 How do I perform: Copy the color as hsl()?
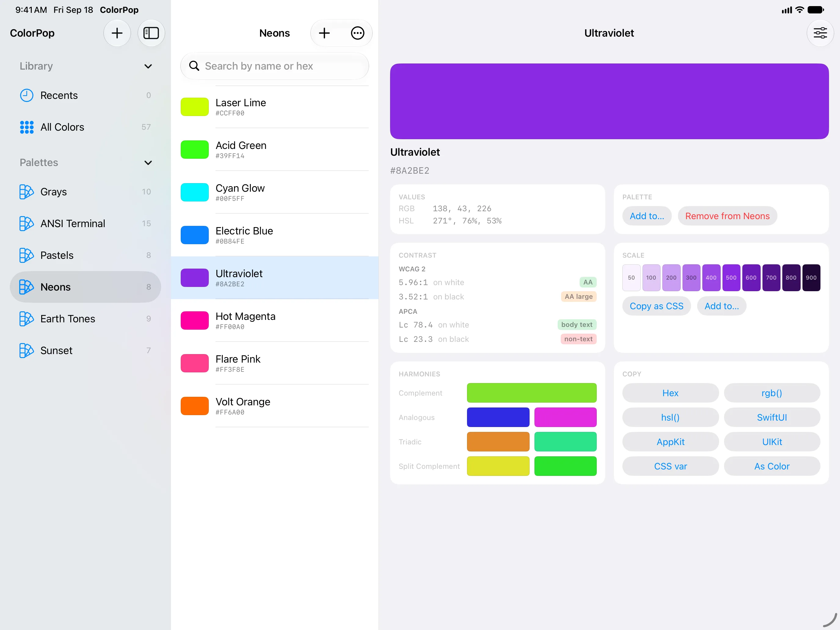[670, 417]
